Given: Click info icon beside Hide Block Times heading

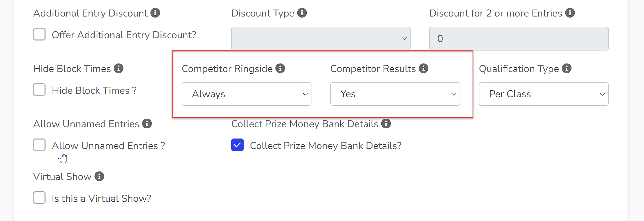Looking at the screenshot, I should coord(118,68).
